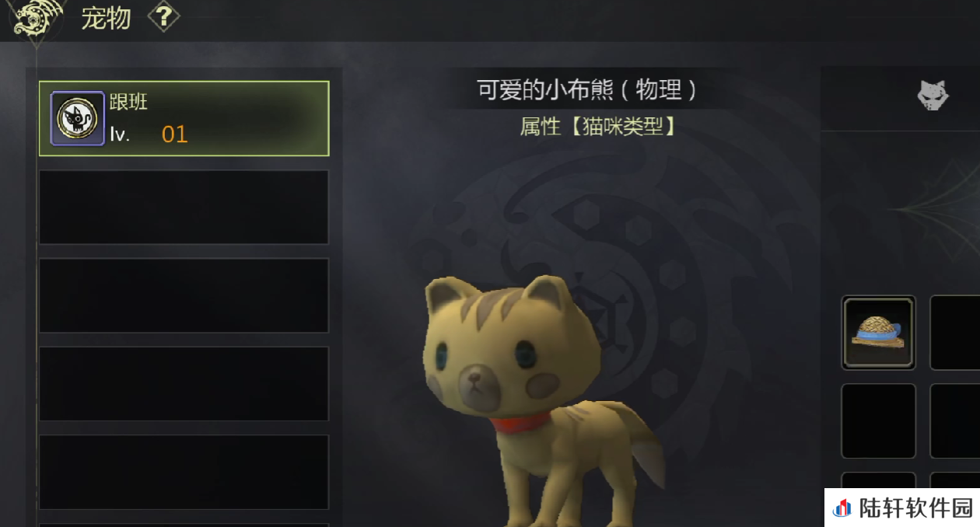The height and width of the screenshot is (527, 980).
Task: Click the empty equipment slot beside straw hat
Action: coord(955,332)
